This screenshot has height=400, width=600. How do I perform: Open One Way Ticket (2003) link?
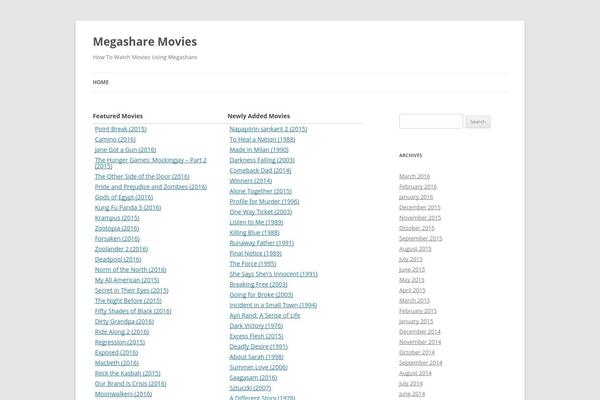(261, 212)
